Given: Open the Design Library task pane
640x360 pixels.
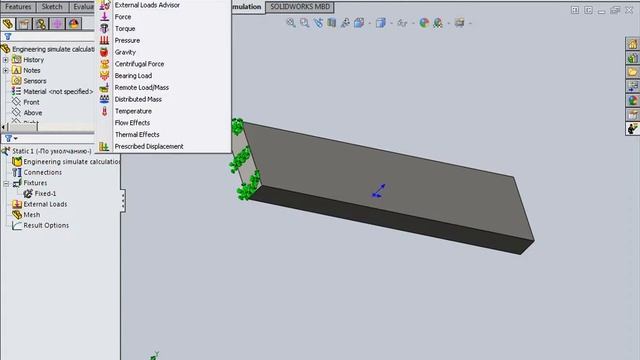Looking at the screenshot, I should (632, 58).
